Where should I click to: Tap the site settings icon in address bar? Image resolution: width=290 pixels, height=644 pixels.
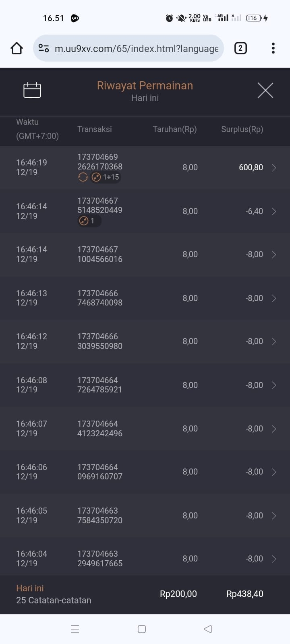coord(43,48)
